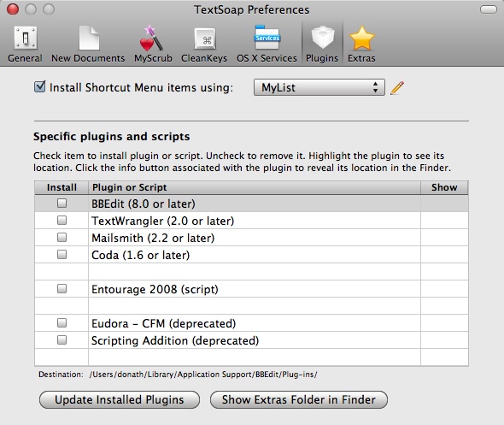
Task: Select the Mailsmith (2.2 or later) row
Action: [x=251, y=238]
